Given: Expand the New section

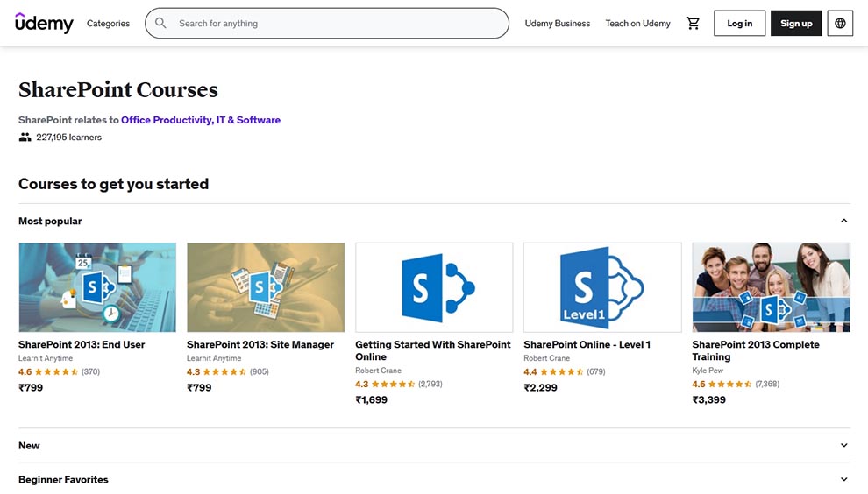Looking at the screenshot, I should pyautogui.click(x=843, y=445).
